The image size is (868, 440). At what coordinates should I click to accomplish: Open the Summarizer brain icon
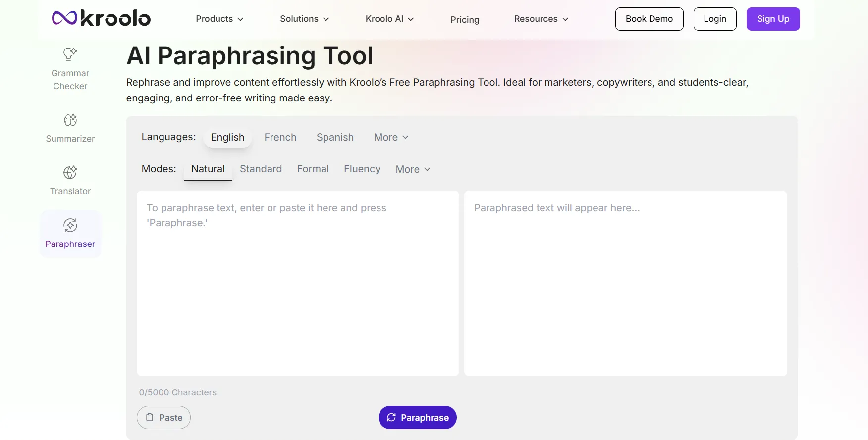click(x=70, y=120)
